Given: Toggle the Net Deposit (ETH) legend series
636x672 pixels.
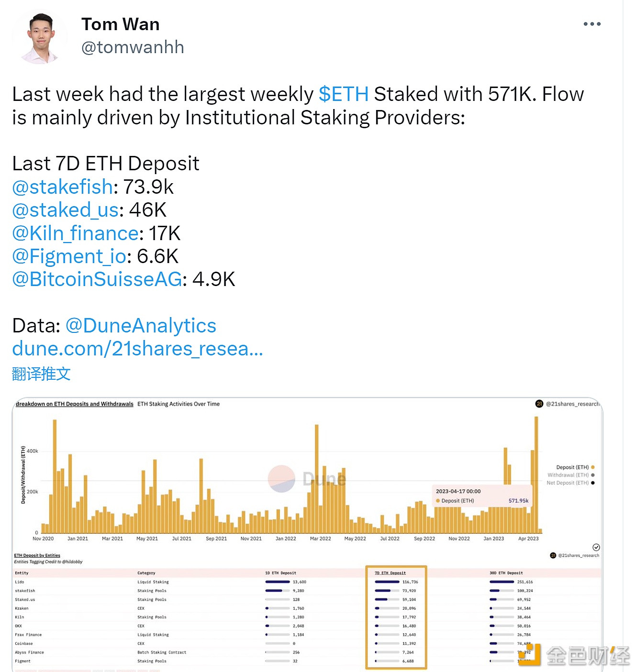Looking at the screenshot, I should [x=570, y=483].
